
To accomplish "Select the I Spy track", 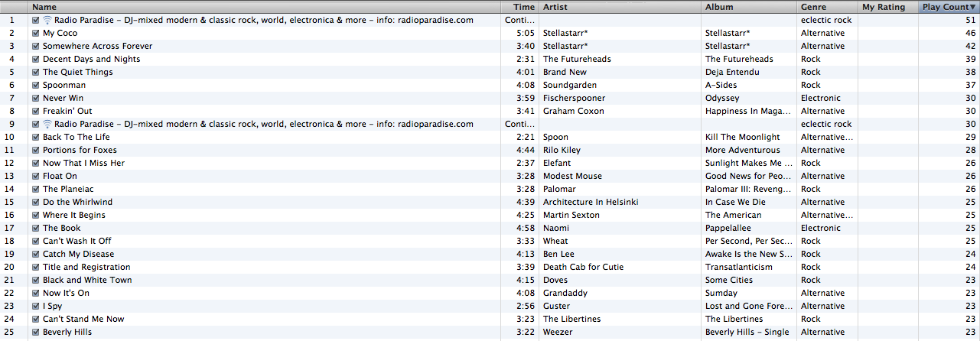I will click(52, 307).
